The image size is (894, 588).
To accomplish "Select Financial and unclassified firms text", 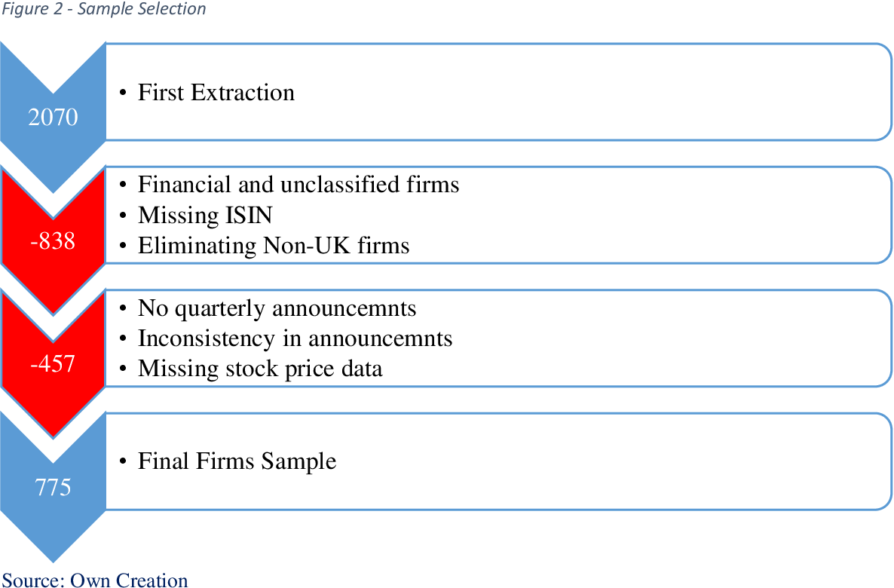I will pos(299,184).
